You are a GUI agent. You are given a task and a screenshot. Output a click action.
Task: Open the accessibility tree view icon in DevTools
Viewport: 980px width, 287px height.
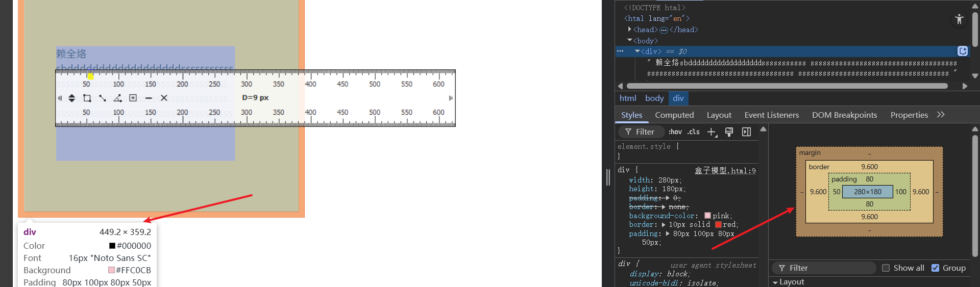click(959, 19)
